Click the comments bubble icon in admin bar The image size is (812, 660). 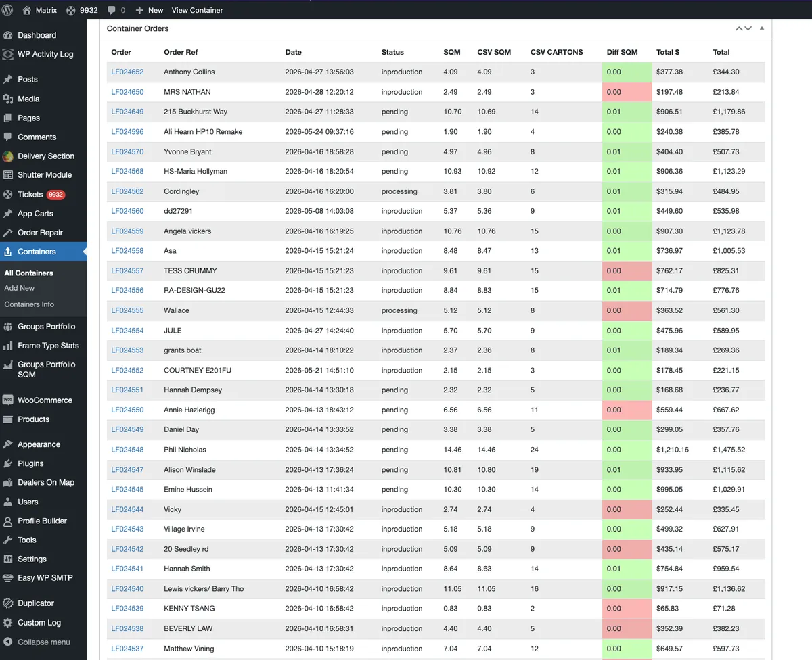[x=112, y=10]
